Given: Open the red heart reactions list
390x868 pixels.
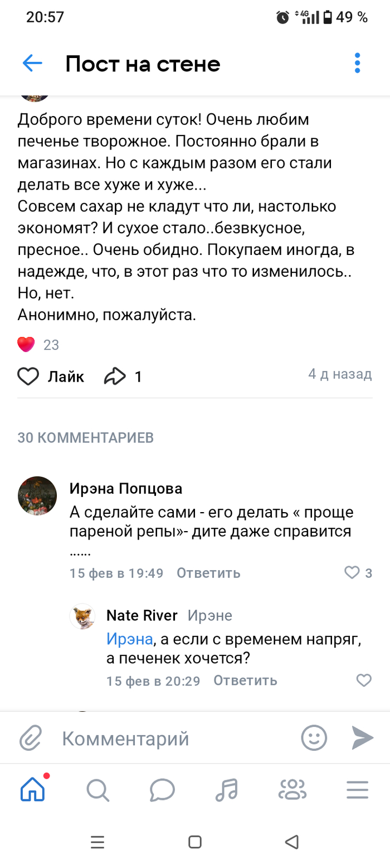Looking at the screenshot, I should pos(26,345).
